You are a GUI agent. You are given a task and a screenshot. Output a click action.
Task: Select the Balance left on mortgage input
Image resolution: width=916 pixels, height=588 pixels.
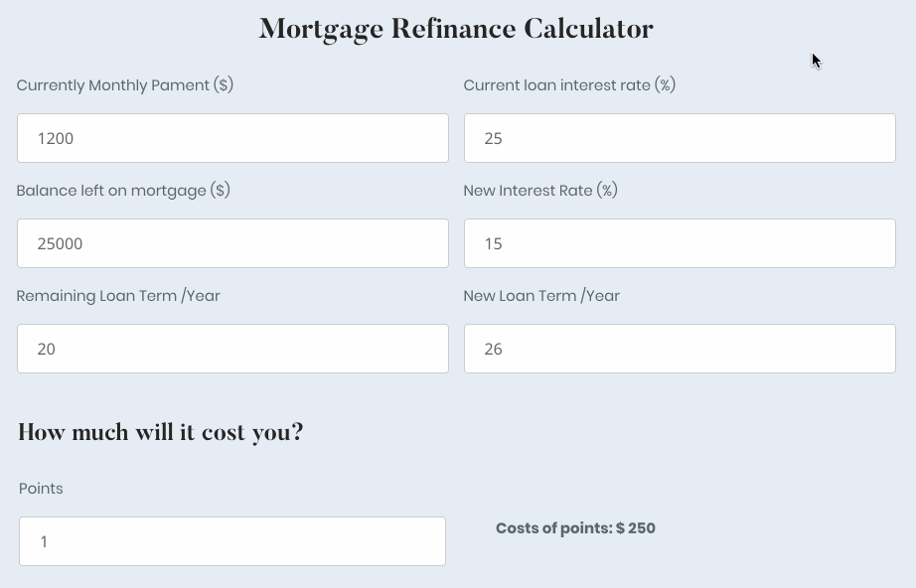coord(232,243)
